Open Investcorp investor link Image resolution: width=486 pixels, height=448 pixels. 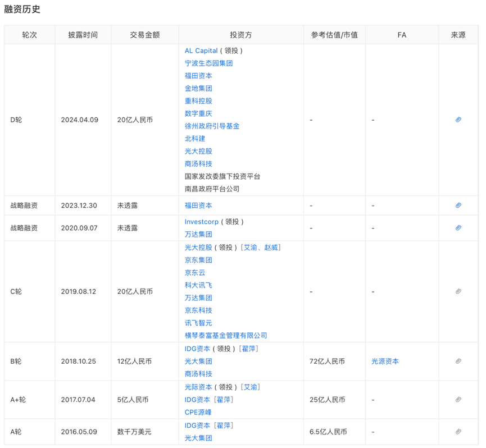[202, 222]
